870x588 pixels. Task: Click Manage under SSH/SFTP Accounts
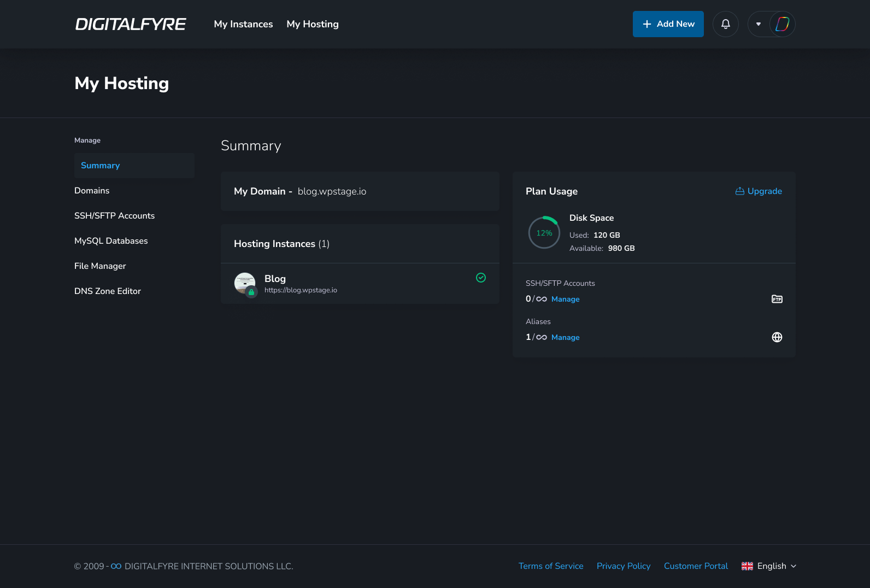tap(565, 299)
